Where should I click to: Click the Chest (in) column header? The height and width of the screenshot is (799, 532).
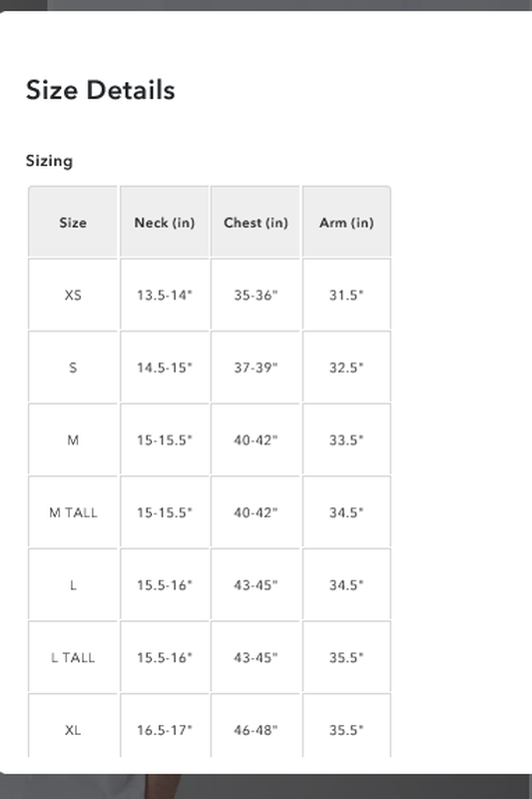[x=256, y=222]
